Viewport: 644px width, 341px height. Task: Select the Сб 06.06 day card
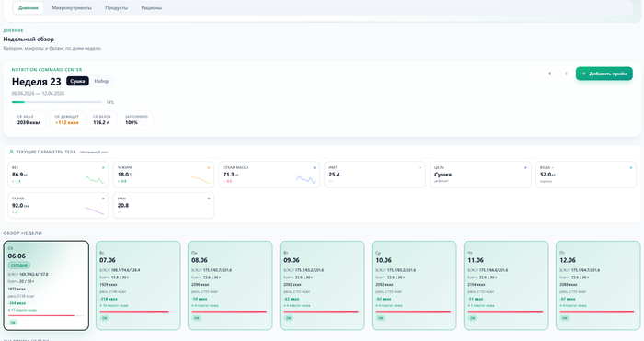click(x=46, y=285)
